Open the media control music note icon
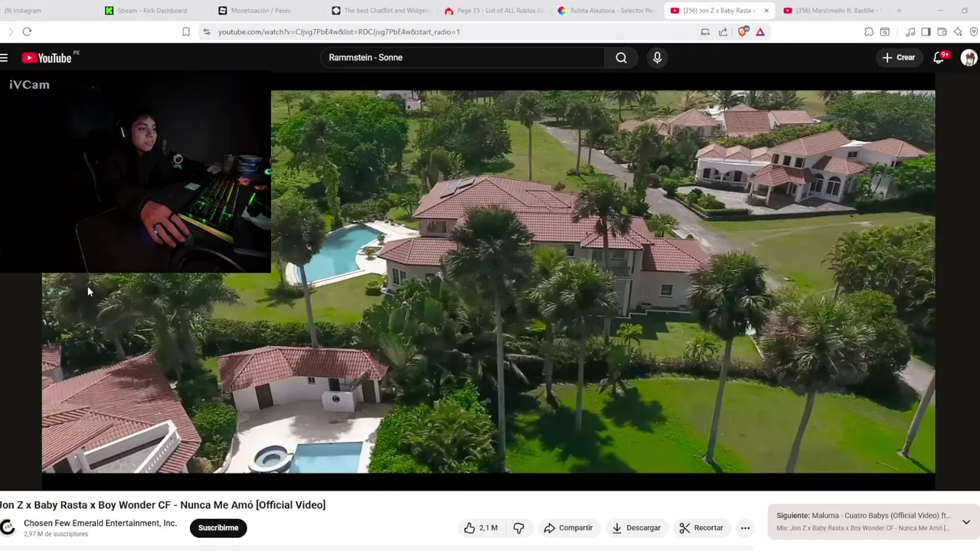The width and height of the screenshot is (980, 551). click(910, 31)
